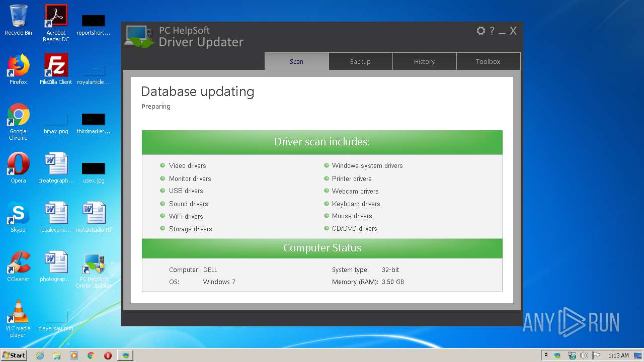Select the VLC media player shortcut

pyautogui.click(x=18, y=319)
